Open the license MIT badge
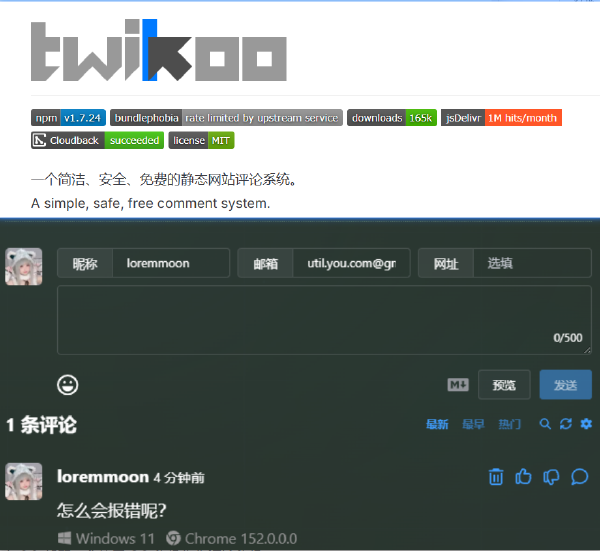The width and height of the screenshot is (600, 551). pyautogui.click(x=201, y=140)
